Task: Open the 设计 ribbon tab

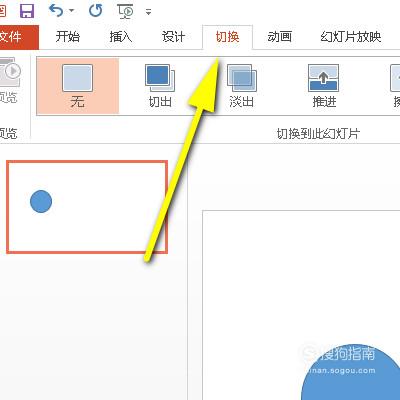Action: (173, 37)
